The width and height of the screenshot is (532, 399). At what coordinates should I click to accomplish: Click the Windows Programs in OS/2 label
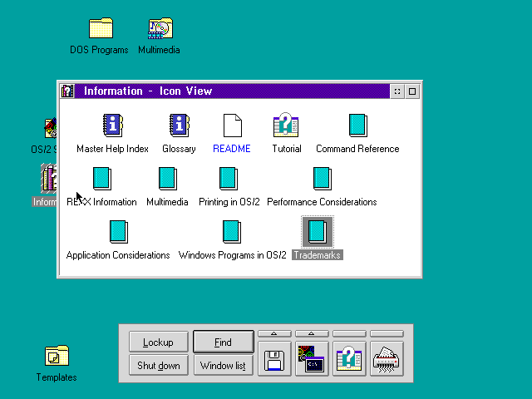tap(233, 255)
